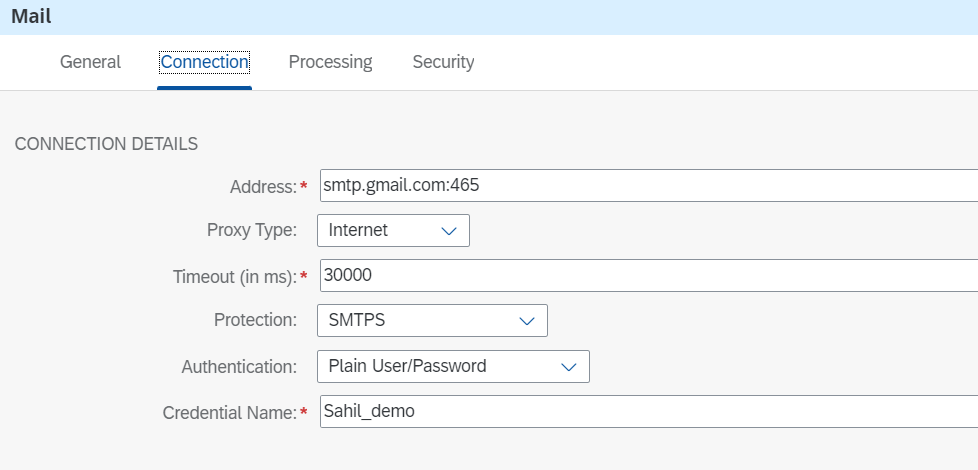Click the CONNECTION DETAILS section heading

[106, 144]
